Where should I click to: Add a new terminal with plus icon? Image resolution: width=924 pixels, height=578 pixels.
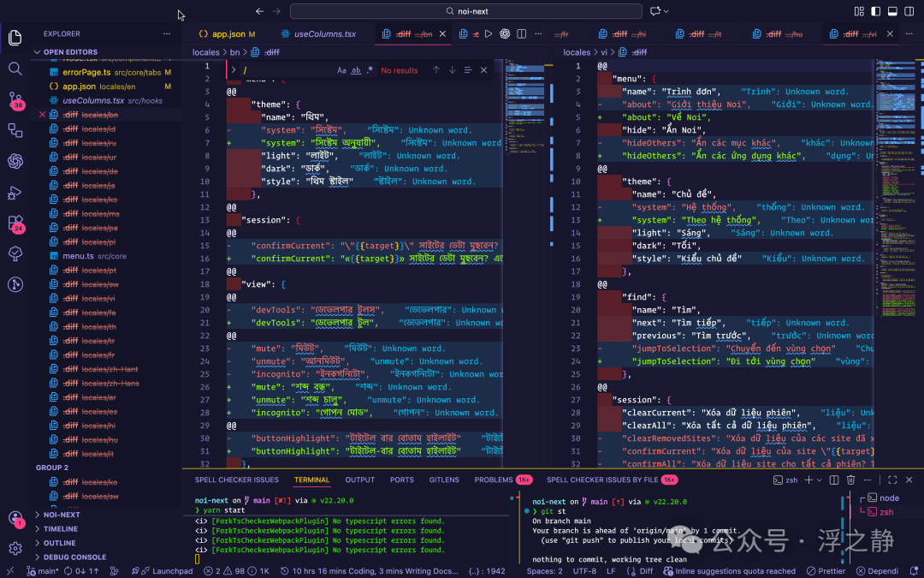pos(808,480)
